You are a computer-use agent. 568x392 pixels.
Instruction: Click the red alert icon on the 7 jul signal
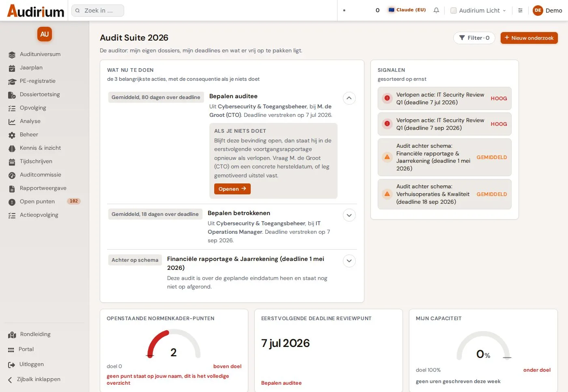[x=387, y=98]
